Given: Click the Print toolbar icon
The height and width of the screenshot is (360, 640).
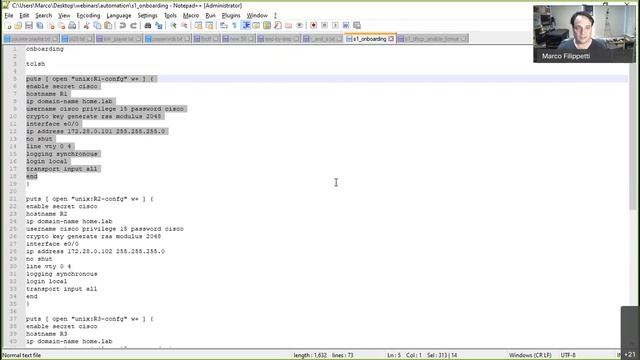Looking at the screenshot, I should point(72,26).
